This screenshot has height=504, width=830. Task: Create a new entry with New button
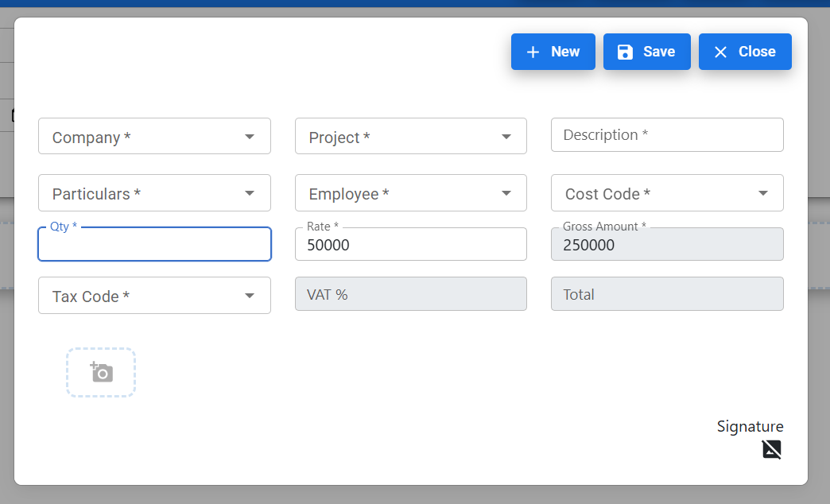tap(553, 52)
